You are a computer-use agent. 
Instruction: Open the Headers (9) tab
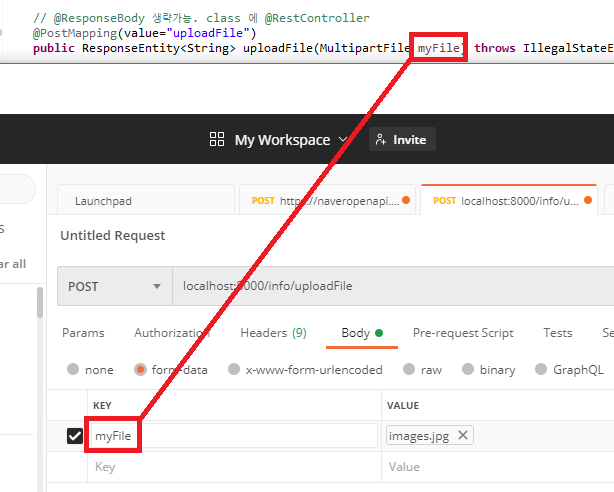pos(273,333)
